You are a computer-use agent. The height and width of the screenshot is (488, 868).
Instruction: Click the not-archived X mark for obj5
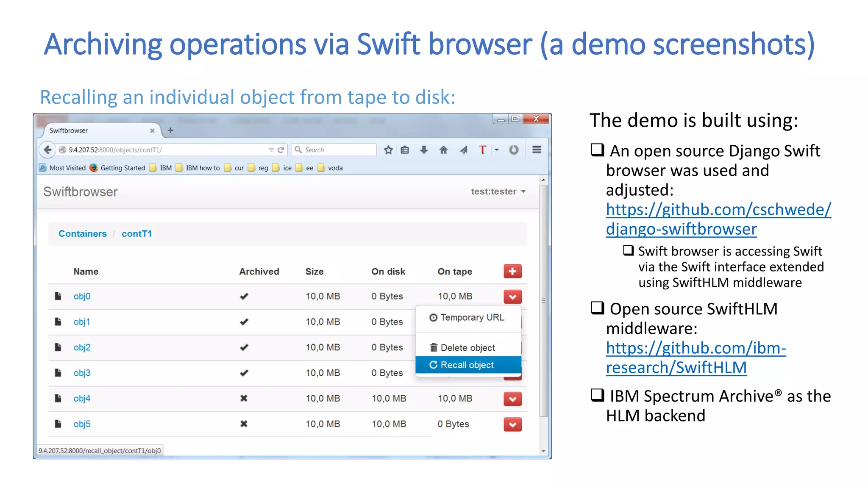point(244,424)
